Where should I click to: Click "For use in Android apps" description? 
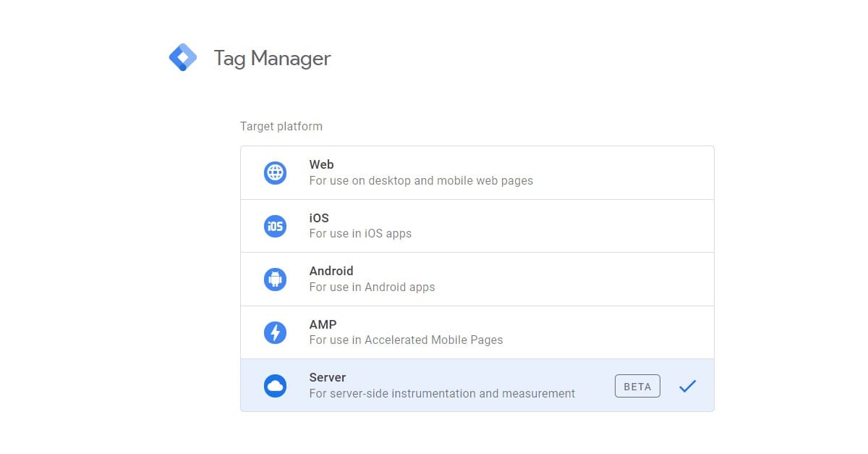click(372, 287)
